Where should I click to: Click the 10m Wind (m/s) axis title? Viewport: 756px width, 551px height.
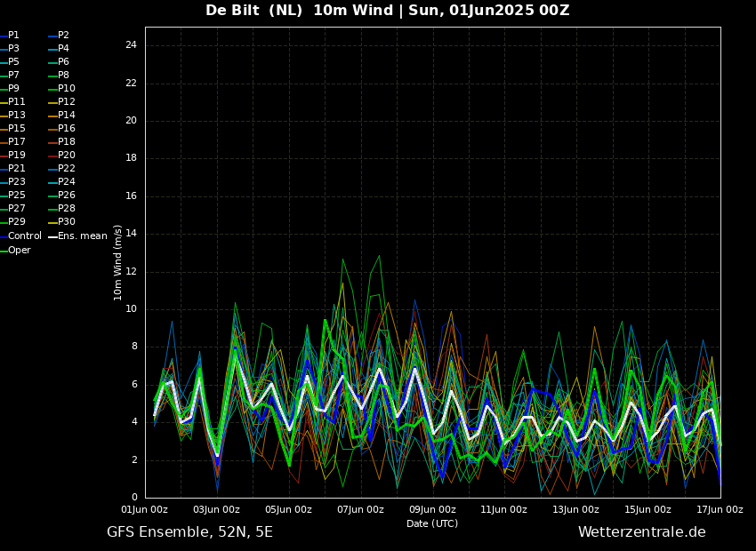118,262
